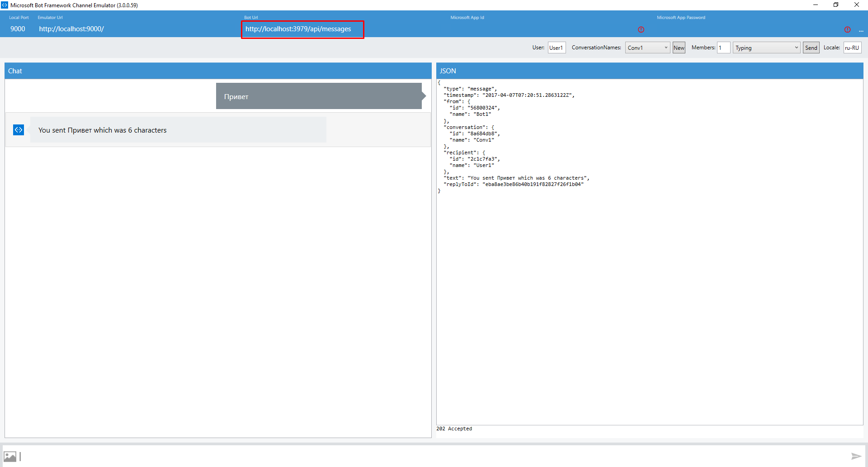Open the Typing activity dropdown

pos(766,48)
